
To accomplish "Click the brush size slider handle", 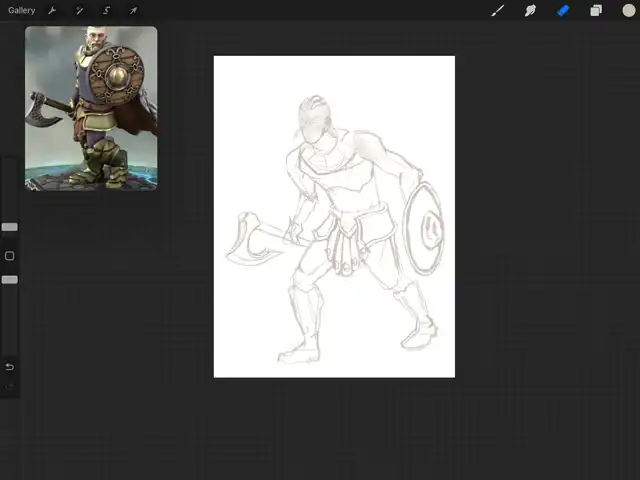I will pyautogui.click(x=9, y=227).
